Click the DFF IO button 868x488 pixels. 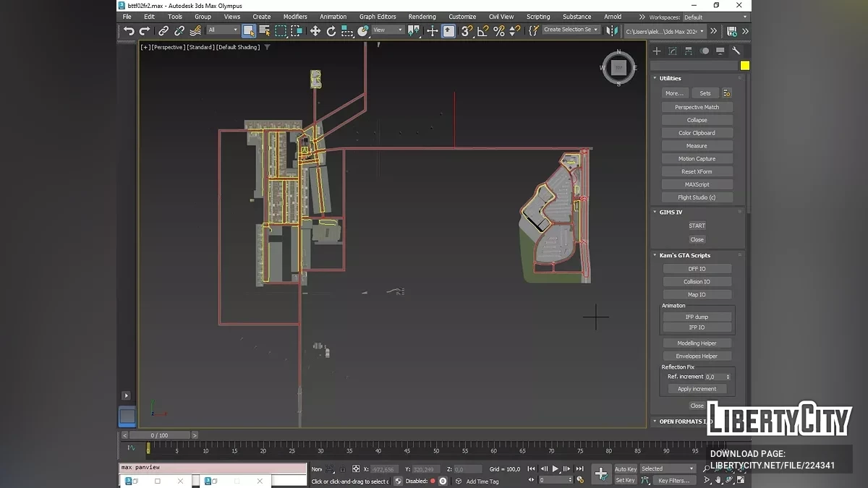coord(697,269)
